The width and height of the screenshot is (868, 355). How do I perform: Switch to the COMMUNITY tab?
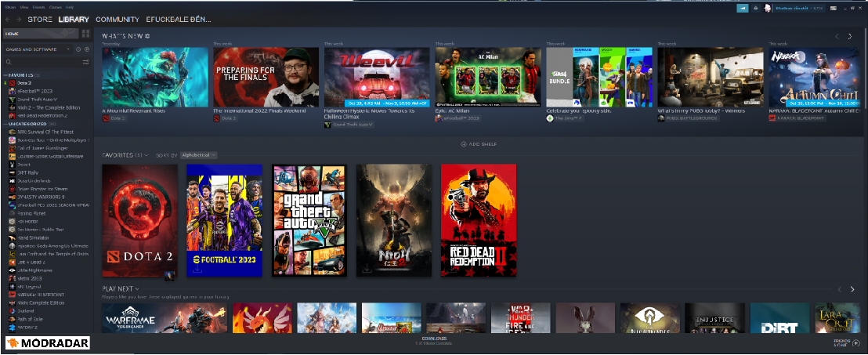118,20
